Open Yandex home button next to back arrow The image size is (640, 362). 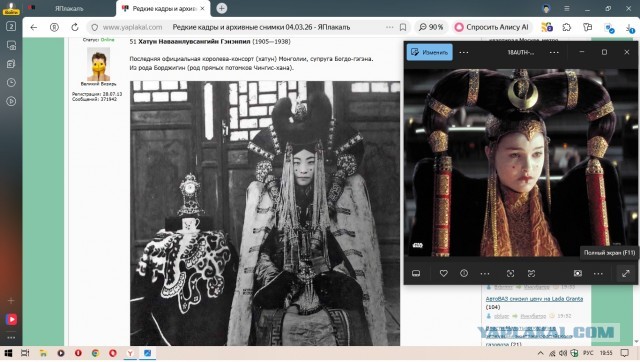[54, 27]
